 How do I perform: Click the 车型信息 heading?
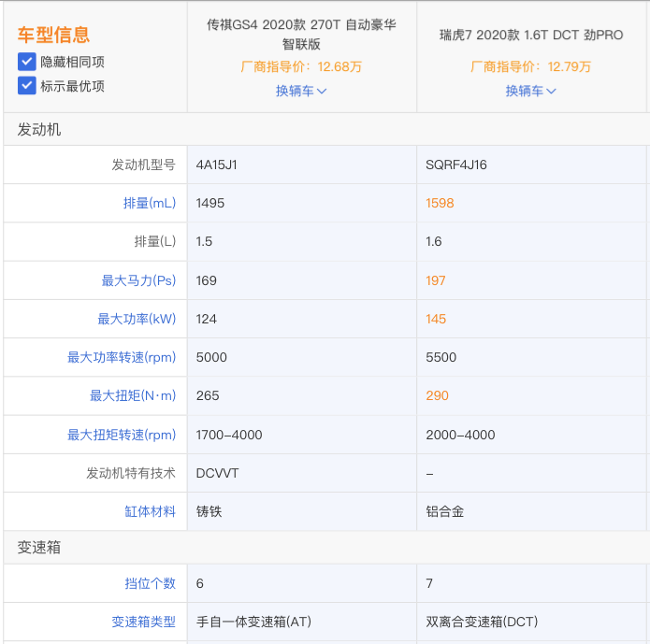[x=53, y=36]
